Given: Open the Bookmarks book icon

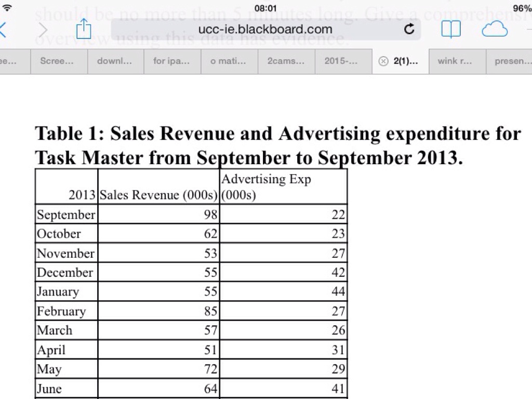Looking at the screenshot, I should tap(450, 30).
